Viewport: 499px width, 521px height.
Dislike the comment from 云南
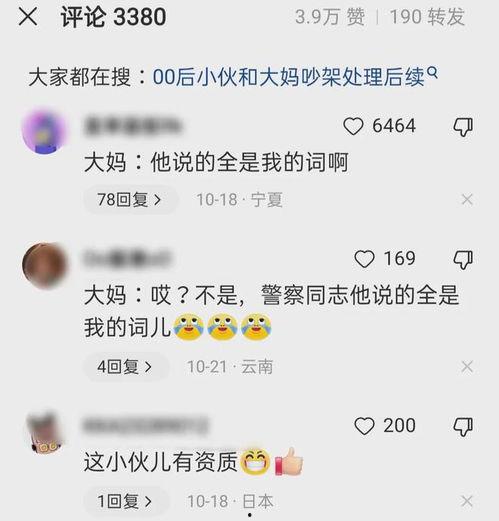pos(463,260)
